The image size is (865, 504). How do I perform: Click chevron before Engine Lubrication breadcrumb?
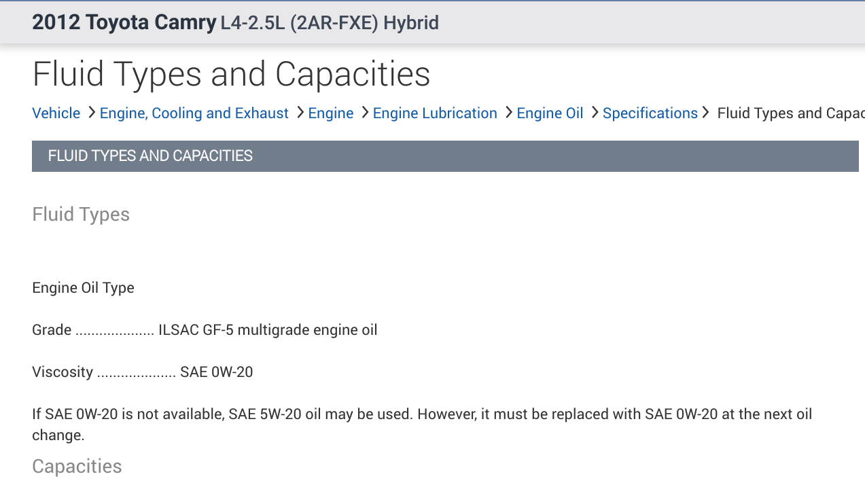(x=365, y=113)
